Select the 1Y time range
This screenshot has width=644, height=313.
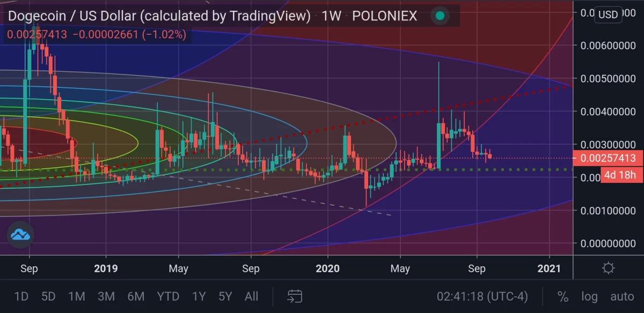[199, 296]
